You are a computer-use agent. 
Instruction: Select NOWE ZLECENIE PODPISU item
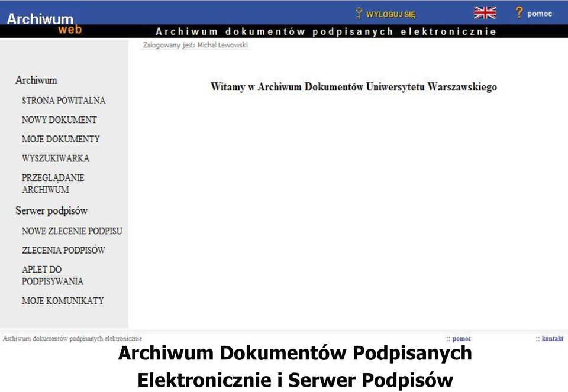[72, 231]
